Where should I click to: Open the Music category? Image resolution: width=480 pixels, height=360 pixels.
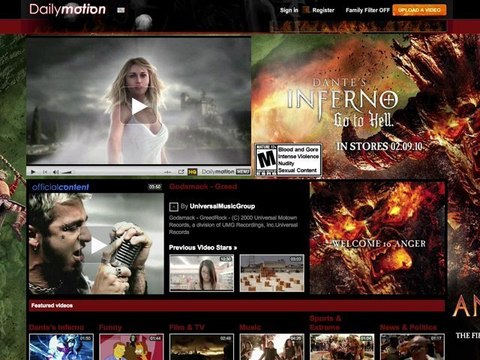(250, 327)
